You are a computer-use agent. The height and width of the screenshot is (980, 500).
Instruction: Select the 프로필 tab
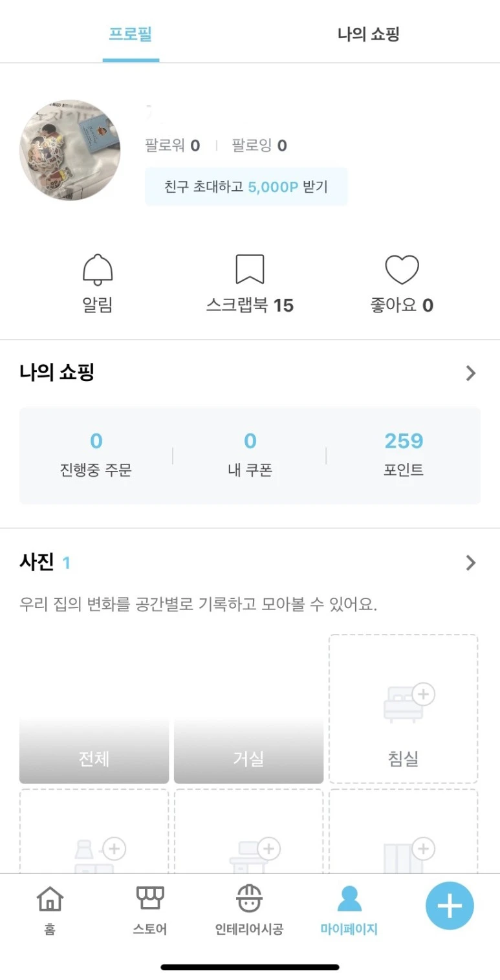pos(130,34)
